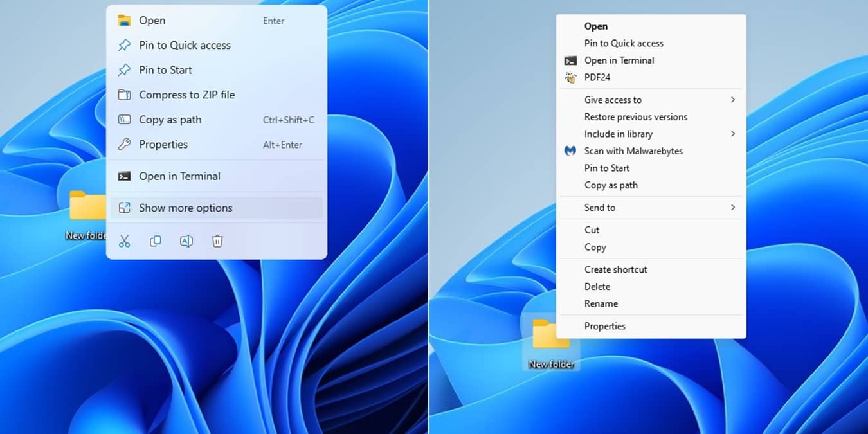This screenshot has width=868, height=434.
Task: Click the Show more options icon
Action: tap(124, 208)
